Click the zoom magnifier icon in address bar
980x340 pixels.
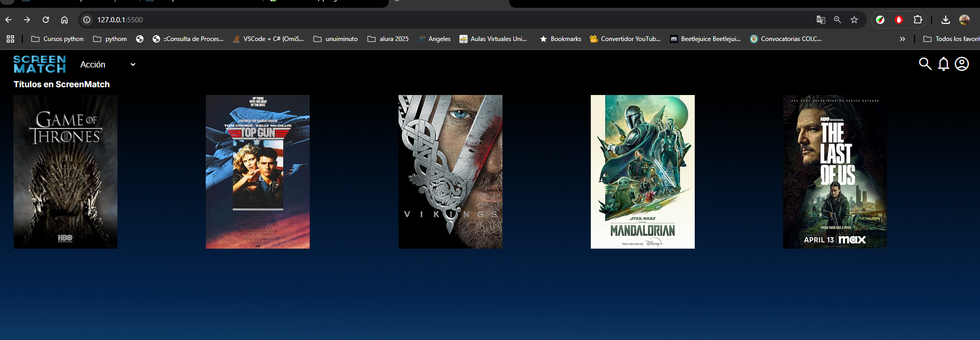click(838, 20)
